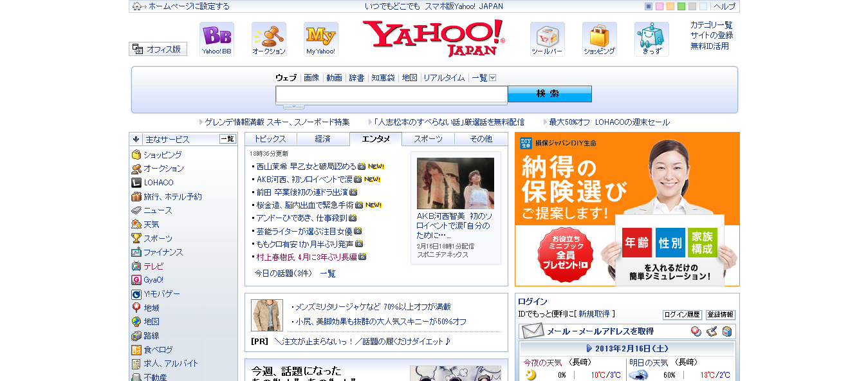This screenshot has height=381, width=868.
Task: Click the Y!モバゲー icon in sidebar
Action: [x=136, y=294]
